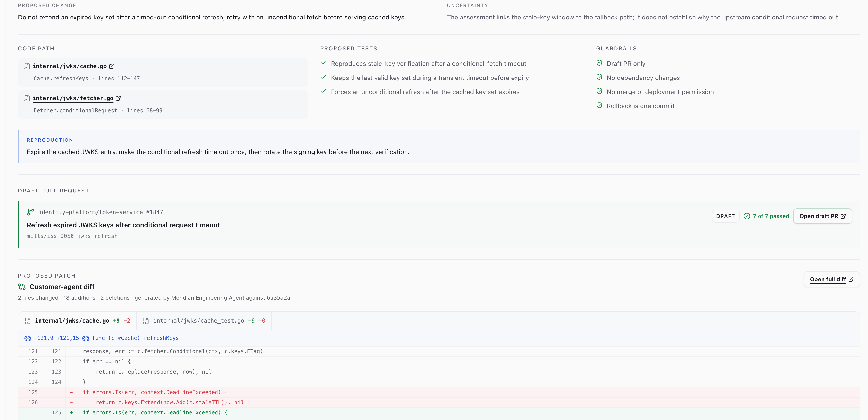Click 'Fetcher.conditionalRequest · lines 68–99' text
The image size is (868, 420).
(x=98, y=110)
